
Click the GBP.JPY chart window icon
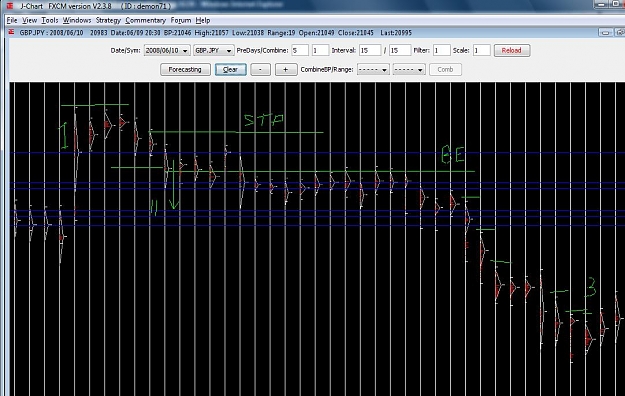12,32
